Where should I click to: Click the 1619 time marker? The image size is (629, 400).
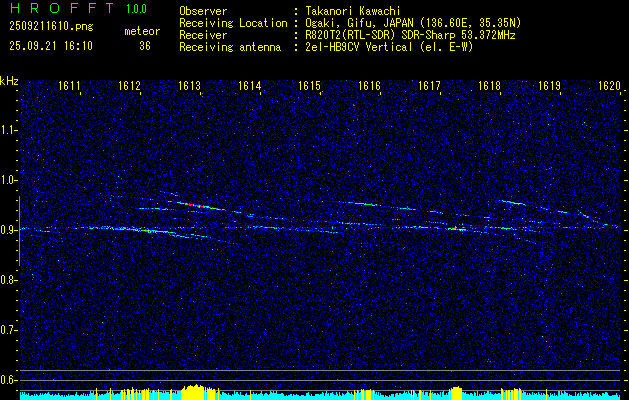(549, 85)
